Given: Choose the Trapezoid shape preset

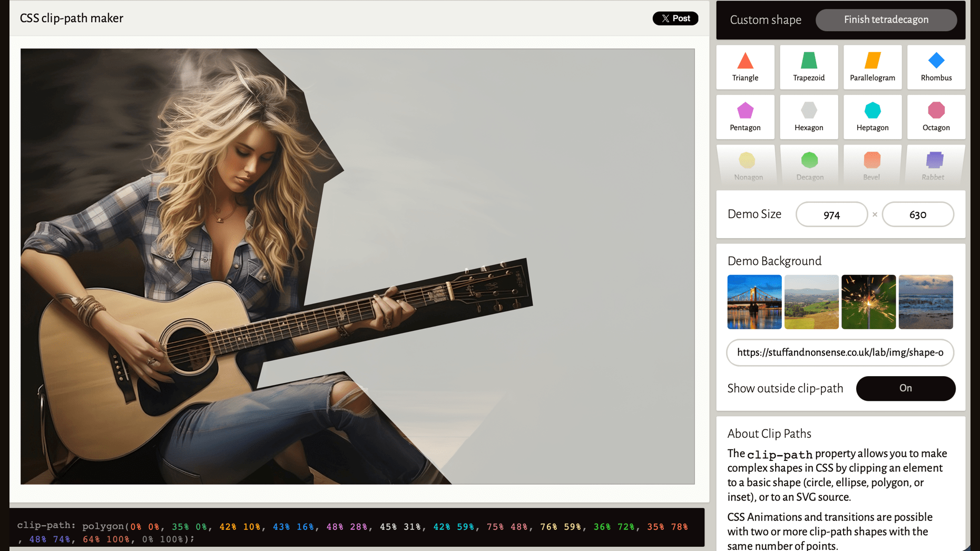Looking at the screenshot, I should coord(809,67).
